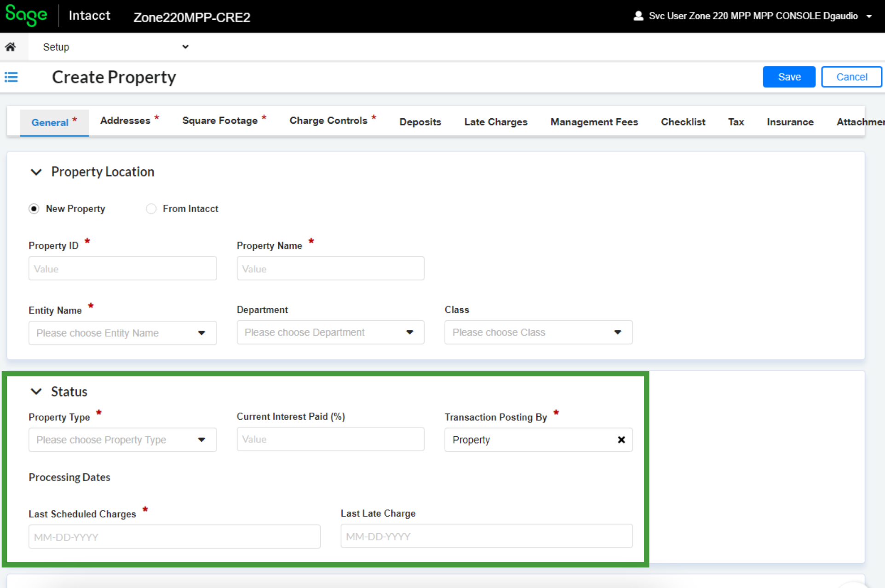Collapse the Property Location section

pyautogui.click(x=36, y=172)
